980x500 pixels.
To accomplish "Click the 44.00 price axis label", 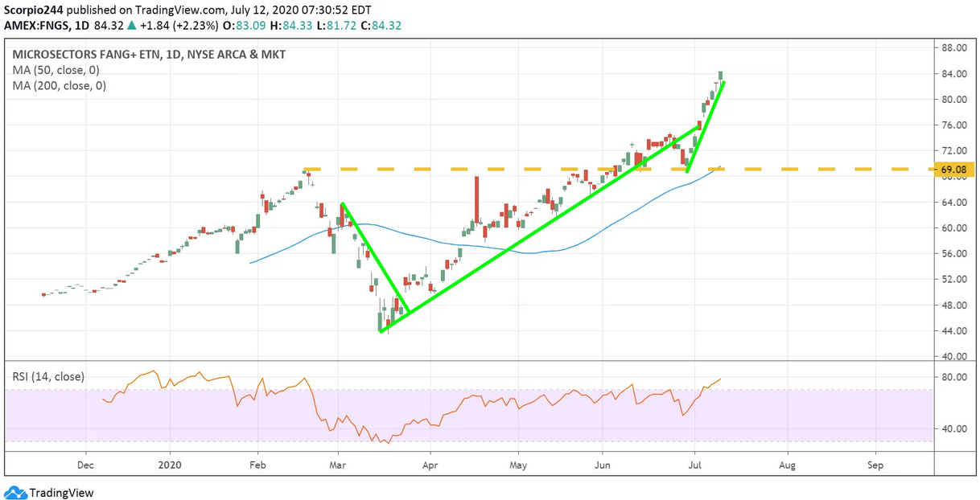I will [x=954, y=331].
